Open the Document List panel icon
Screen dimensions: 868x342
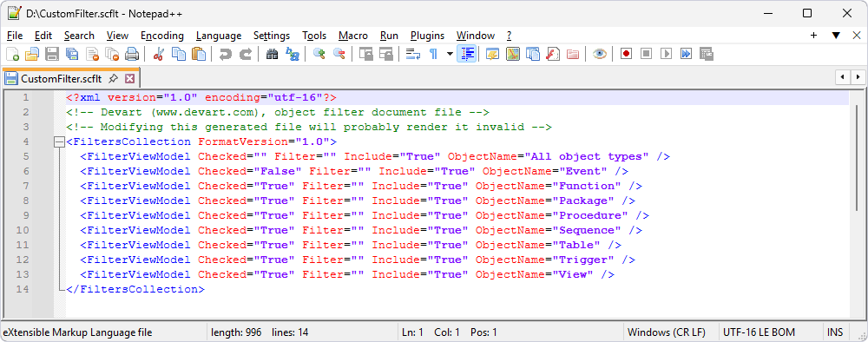(x=533, y=54)
